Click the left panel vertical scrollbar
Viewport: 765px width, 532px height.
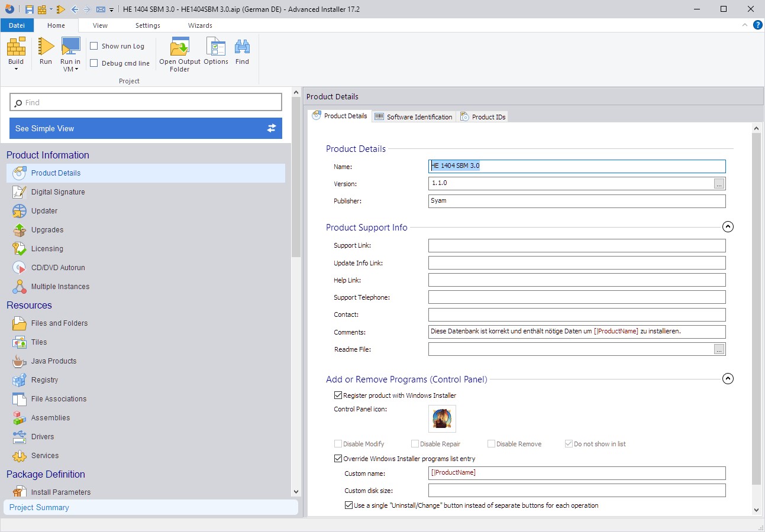pyautogui.click(x=296, y=177)
